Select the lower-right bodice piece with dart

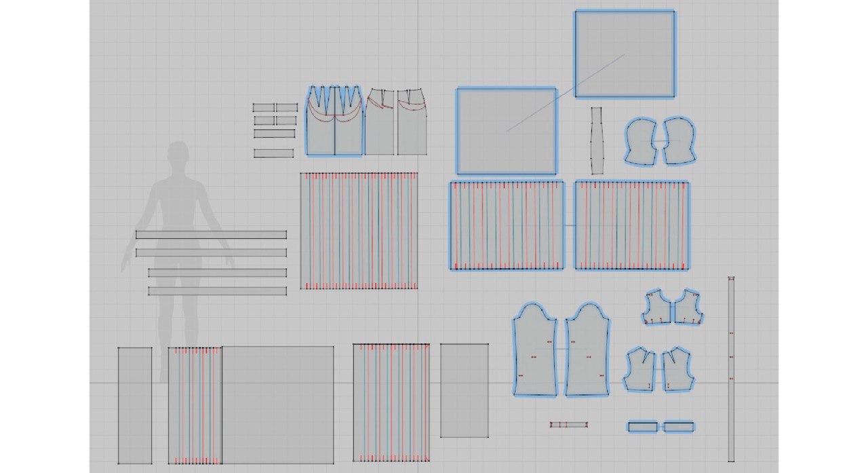coord(677,369)
